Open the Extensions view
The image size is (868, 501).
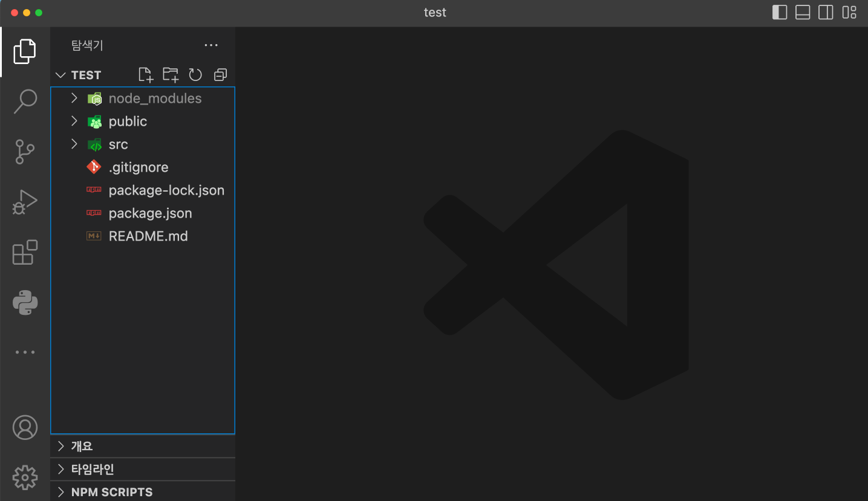click(x=25, y=252)
